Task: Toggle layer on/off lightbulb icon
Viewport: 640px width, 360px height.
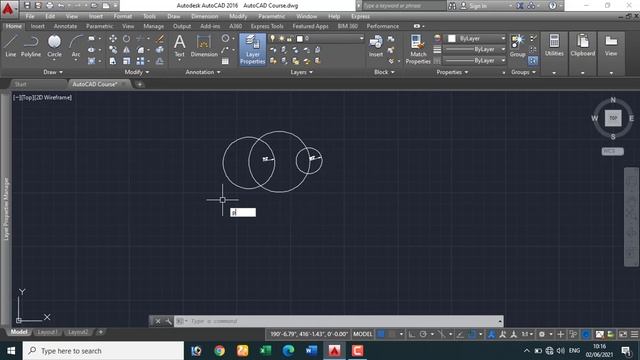Action: click(273, 38)
